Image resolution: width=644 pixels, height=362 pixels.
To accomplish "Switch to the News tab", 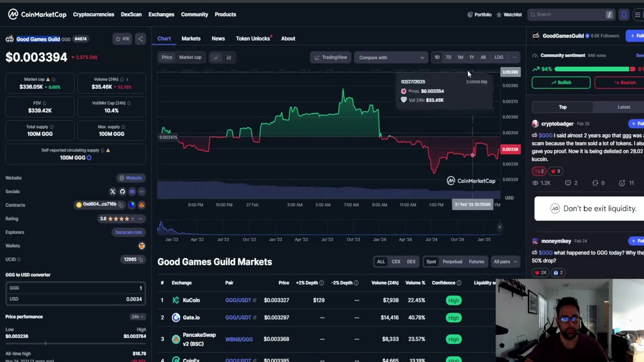I will [x=218, y=39].
